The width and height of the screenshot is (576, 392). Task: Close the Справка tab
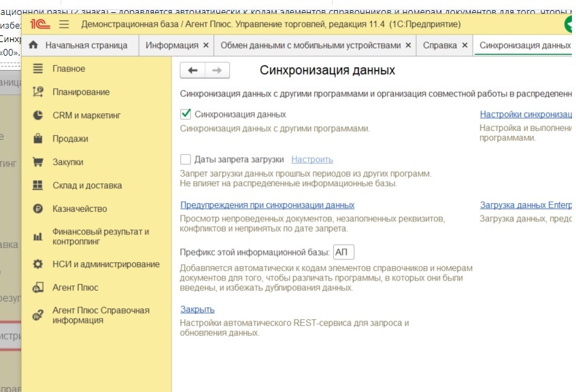click(x=464, y=45)
